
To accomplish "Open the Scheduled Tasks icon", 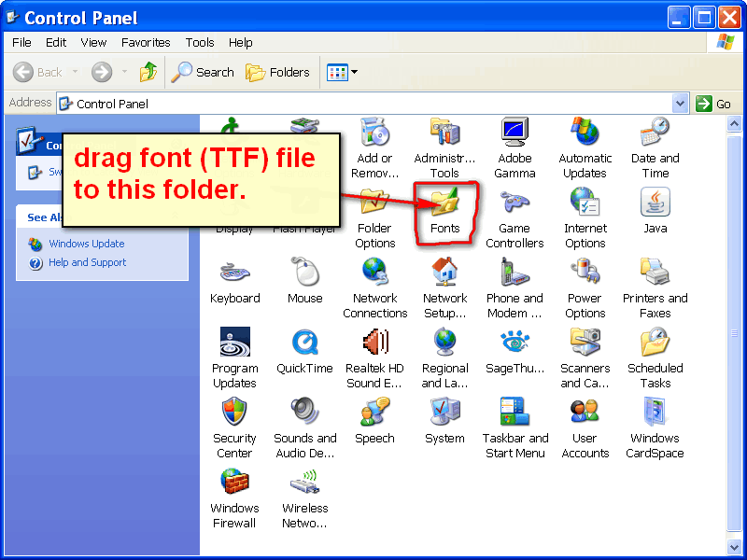I will 655,341.
